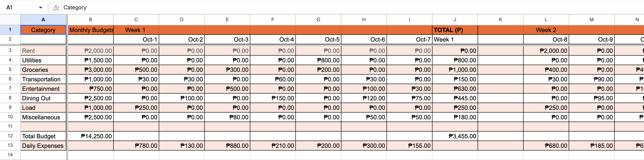Open the Name Box dropdown arrow
Screen dimensions: 644x160
41,8
